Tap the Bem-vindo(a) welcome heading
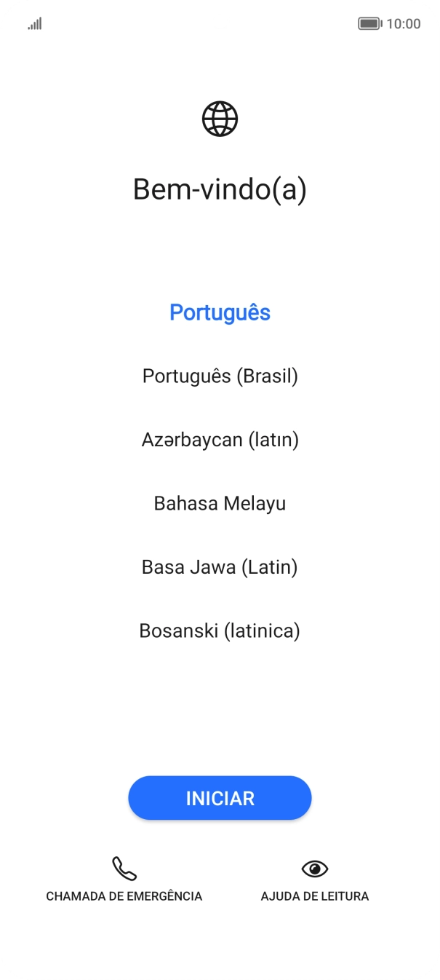Image resolution: width=440 pixels, height=980 pixels. click(220, 190)
